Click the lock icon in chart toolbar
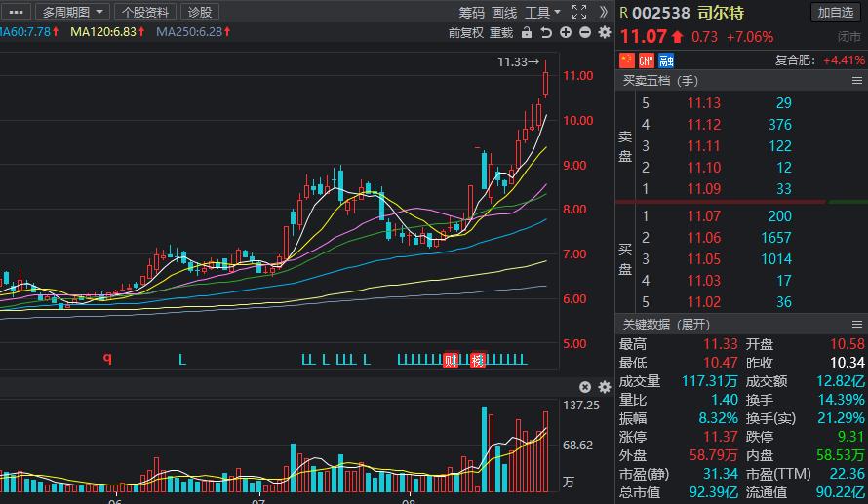 click(x=527, y=33)
